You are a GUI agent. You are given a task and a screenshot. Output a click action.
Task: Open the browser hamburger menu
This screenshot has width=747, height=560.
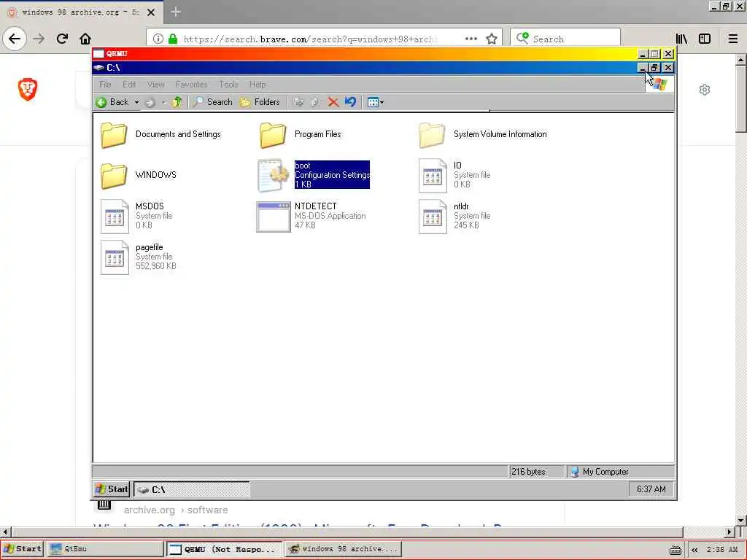click(x=732, y=39)
